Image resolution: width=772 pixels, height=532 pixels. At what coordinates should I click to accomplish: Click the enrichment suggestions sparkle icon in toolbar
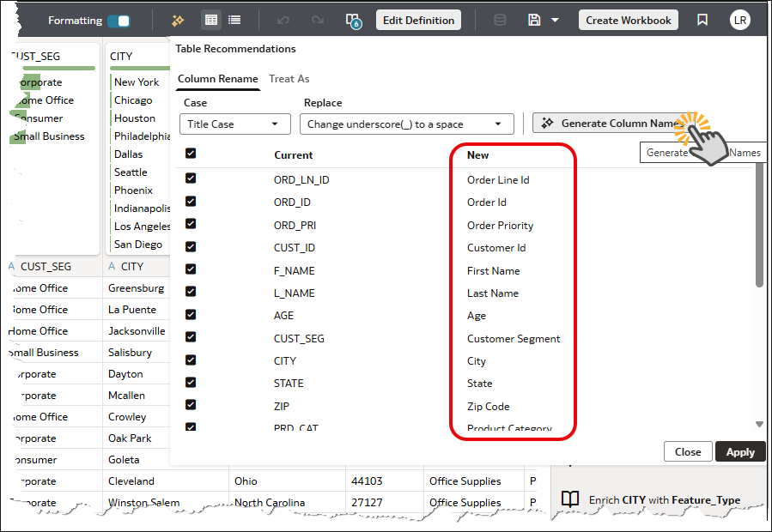click(177, 20)
